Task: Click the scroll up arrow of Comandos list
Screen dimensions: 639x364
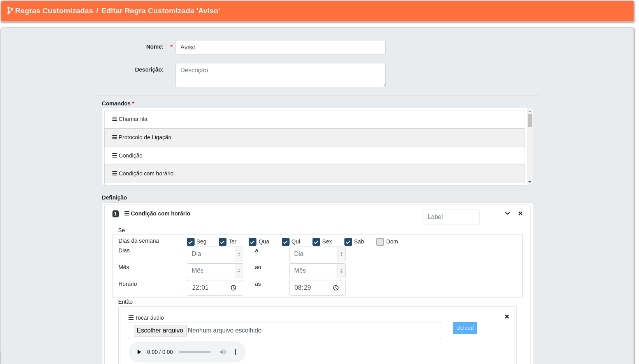Action: (530, 111)
